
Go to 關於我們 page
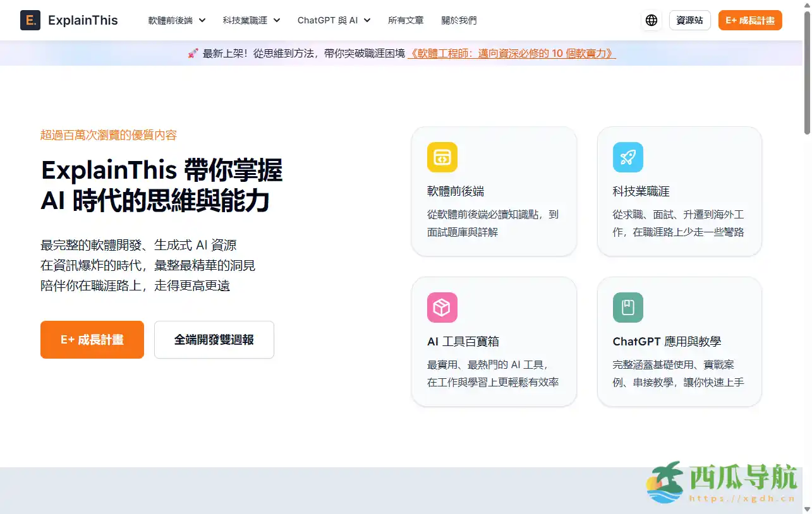[459, 20]
